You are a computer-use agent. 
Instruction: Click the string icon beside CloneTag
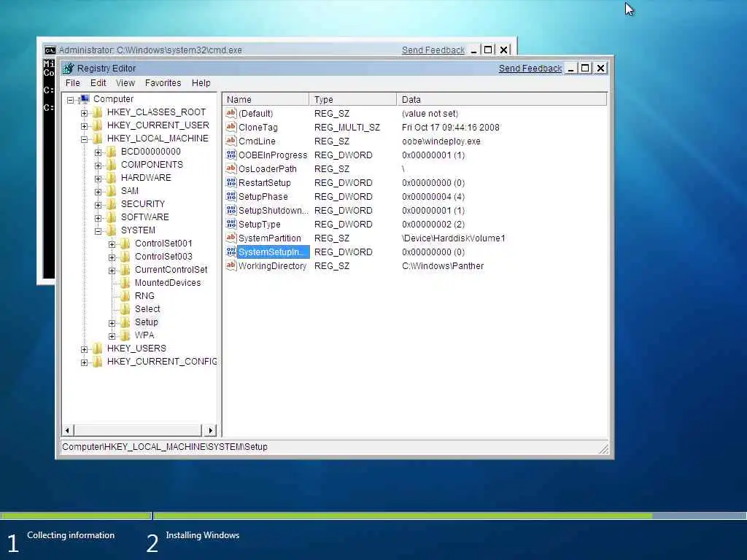coord(231,127)
